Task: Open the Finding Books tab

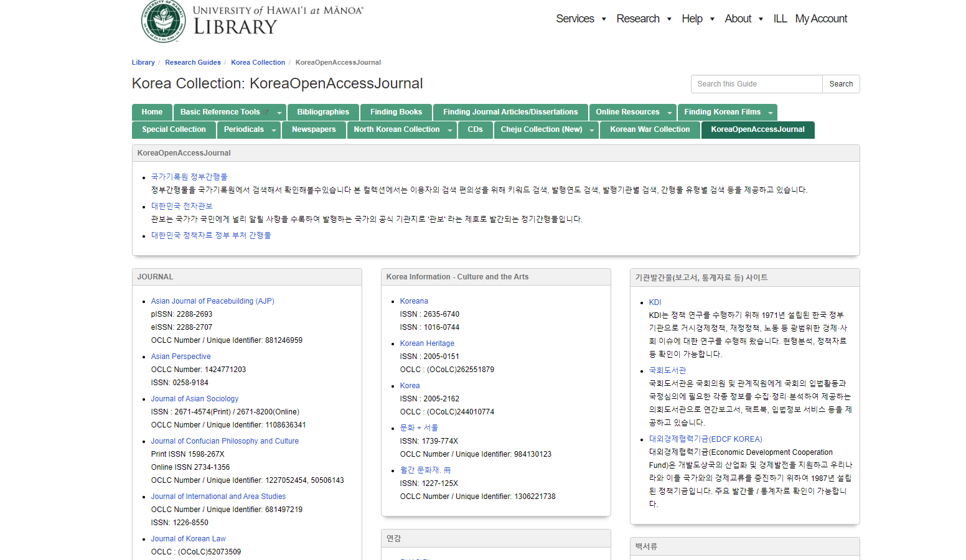Action: click(x=396, y=112)
